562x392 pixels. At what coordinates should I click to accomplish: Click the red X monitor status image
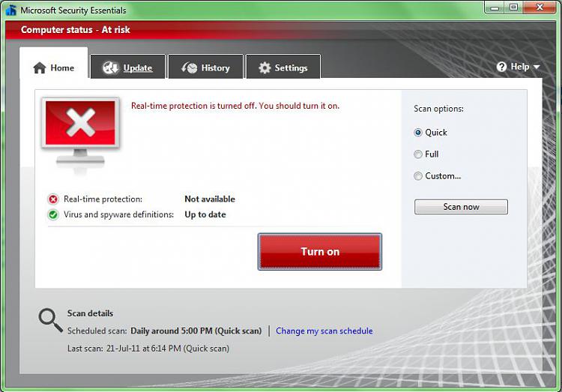click(x=80, y=133)
